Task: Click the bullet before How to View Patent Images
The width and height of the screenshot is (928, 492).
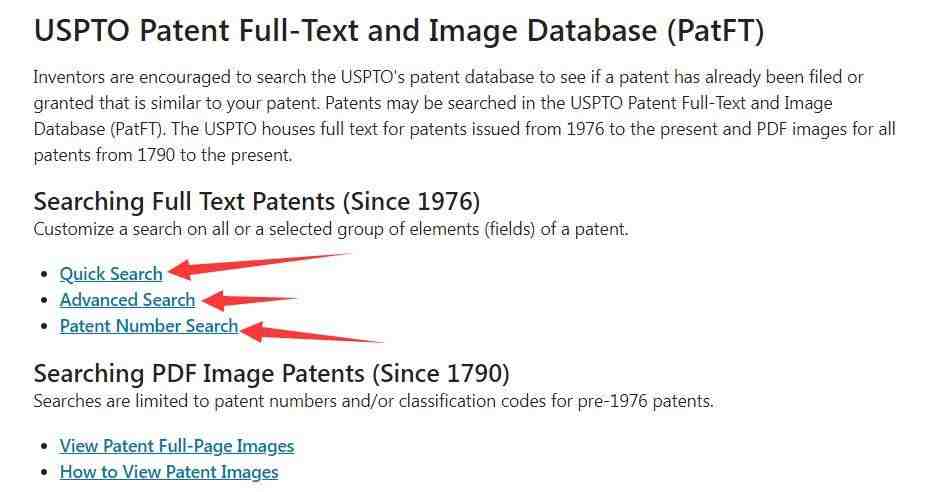Action: click(x=44, y=473)
